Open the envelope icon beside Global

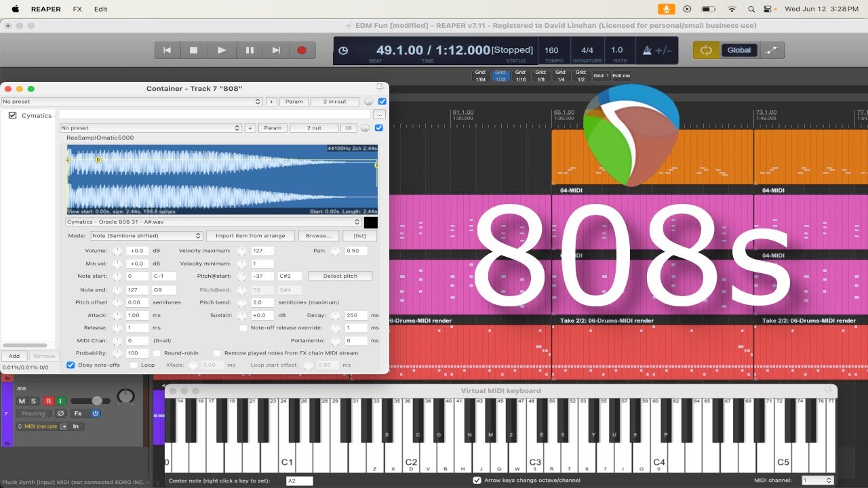pos(772,50)
